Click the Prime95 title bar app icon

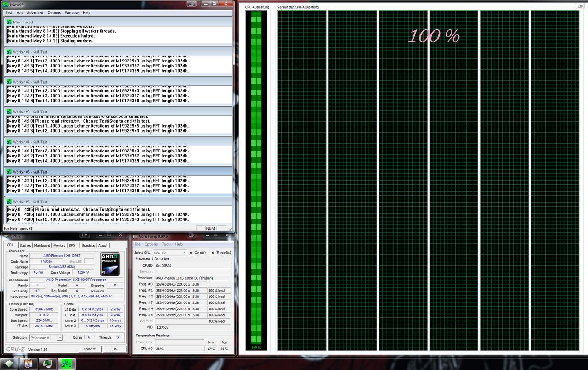tap(6, 4)
